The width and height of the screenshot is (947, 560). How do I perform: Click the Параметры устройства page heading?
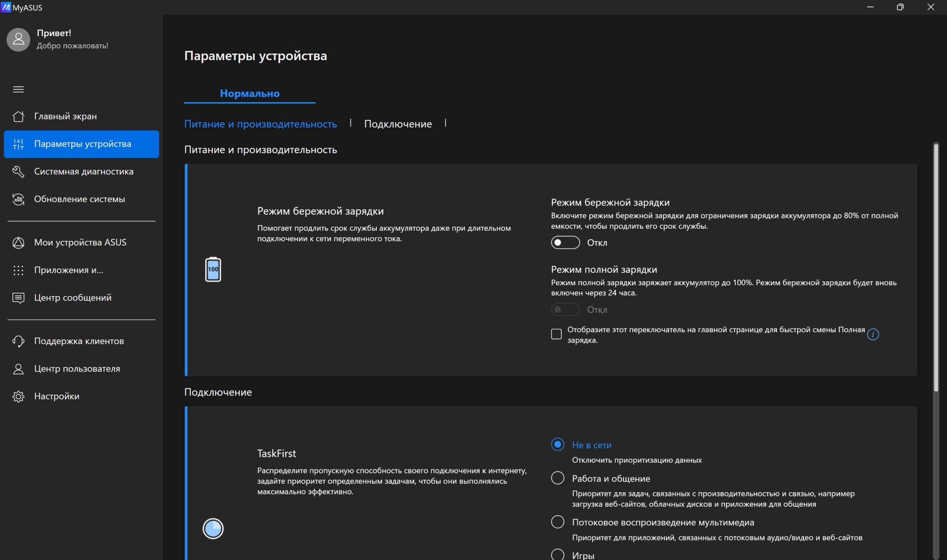coord(256,56)
